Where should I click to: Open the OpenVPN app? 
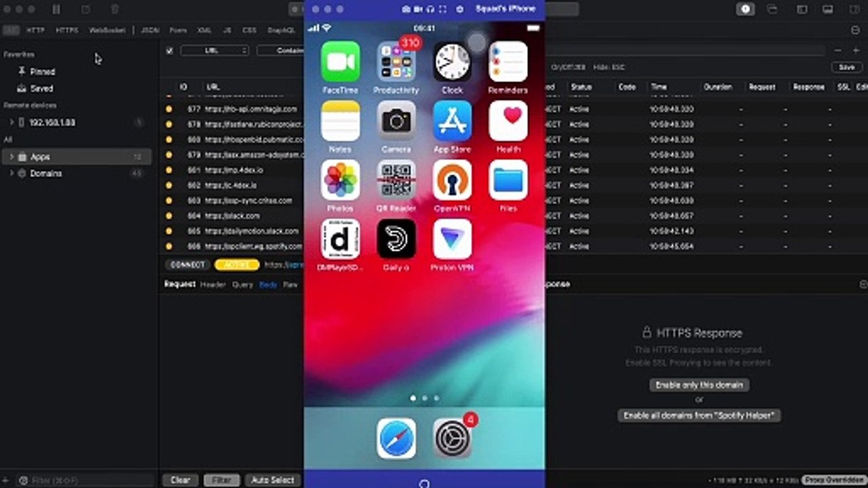[x=452, y=180]
